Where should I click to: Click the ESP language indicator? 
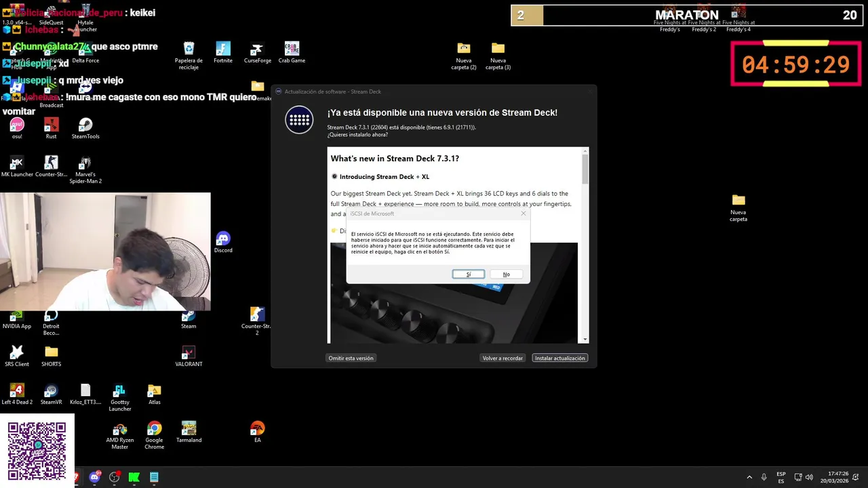781,477
